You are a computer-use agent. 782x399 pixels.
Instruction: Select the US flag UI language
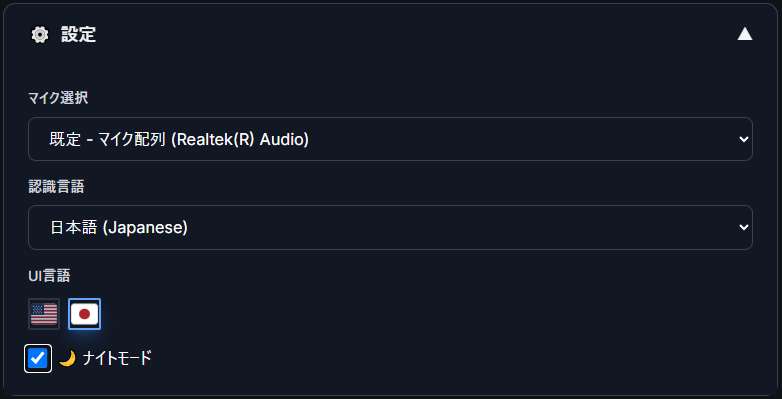[x=44, y=314]
